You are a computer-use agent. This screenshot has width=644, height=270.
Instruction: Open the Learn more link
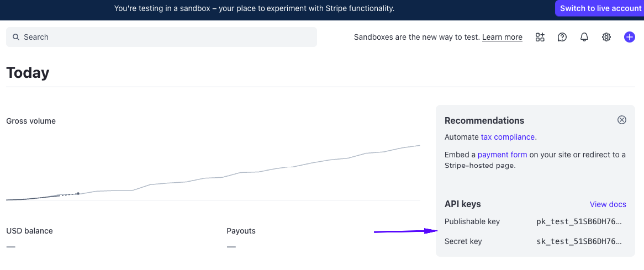502,37
